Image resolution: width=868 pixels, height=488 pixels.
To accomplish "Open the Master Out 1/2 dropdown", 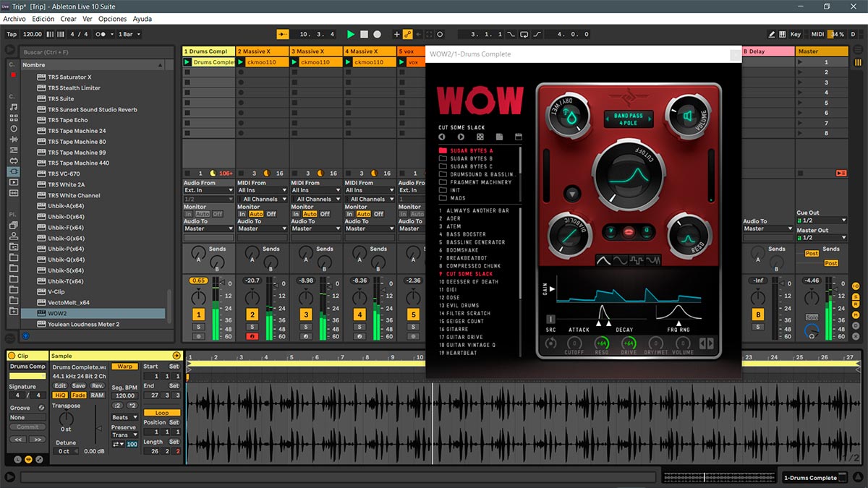I will coord(821,237).
